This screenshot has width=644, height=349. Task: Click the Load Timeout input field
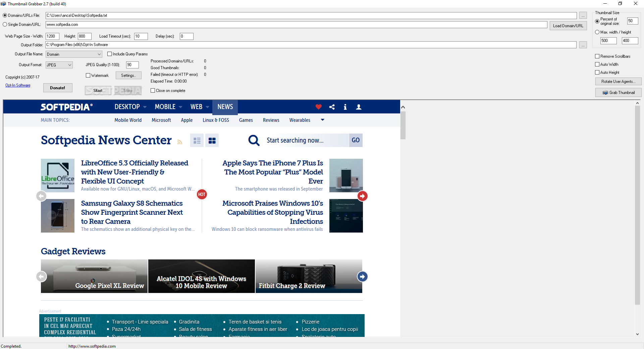[141, 36]
